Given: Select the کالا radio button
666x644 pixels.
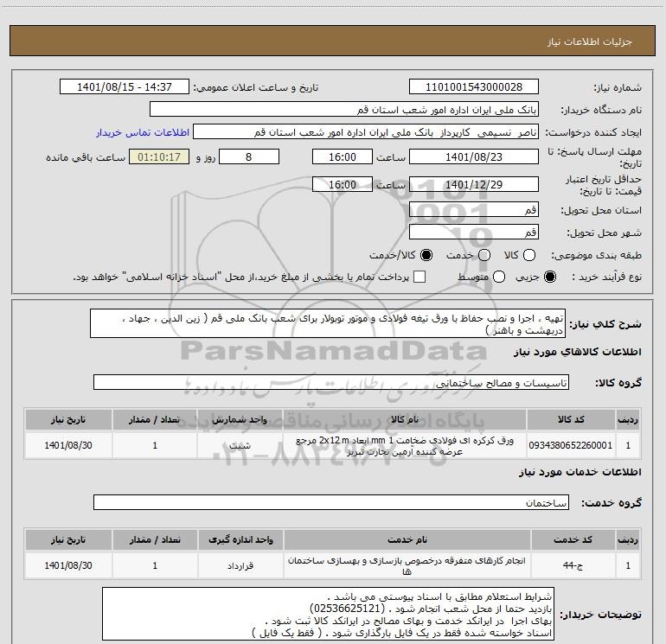Looking at the screenshot, I should [x=529, y=255].
